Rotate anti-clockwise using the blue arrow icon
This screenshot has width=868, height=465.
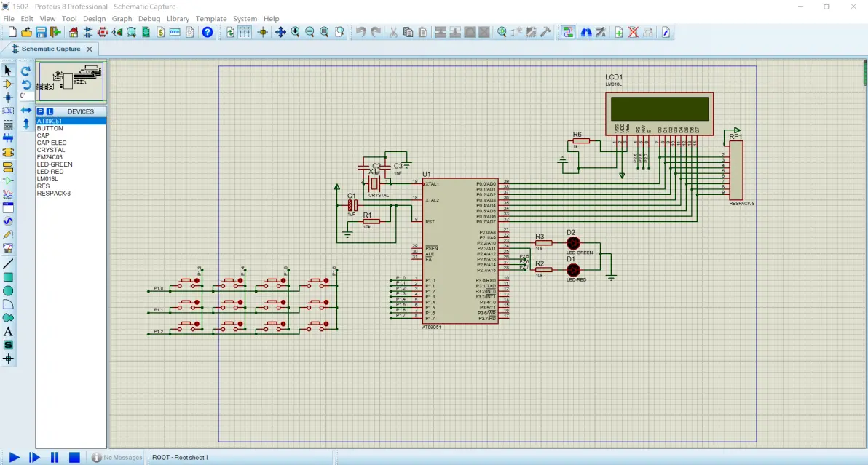25,84
